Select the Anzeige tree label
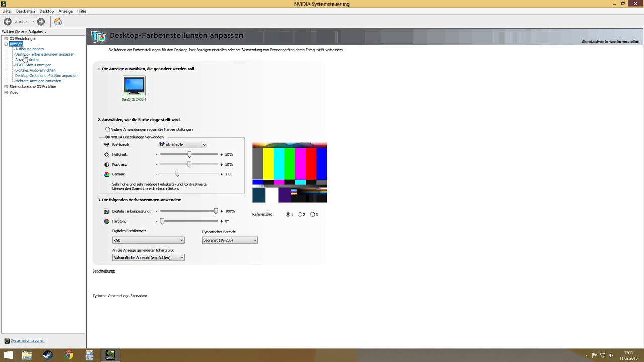 coord(16,44)
